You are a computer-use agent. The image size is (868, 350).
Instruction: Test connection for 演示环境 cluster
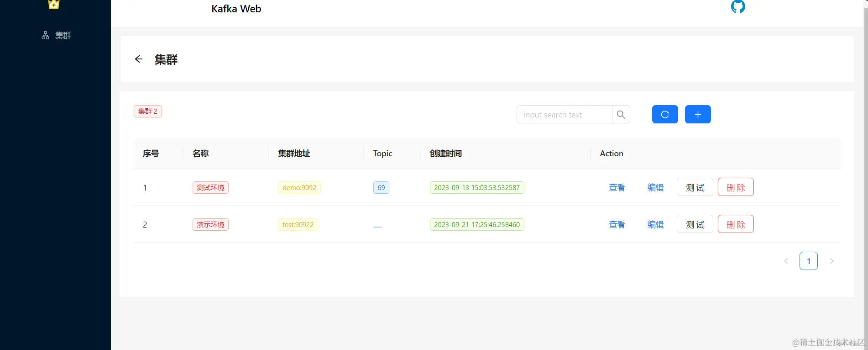pos(695,224)
